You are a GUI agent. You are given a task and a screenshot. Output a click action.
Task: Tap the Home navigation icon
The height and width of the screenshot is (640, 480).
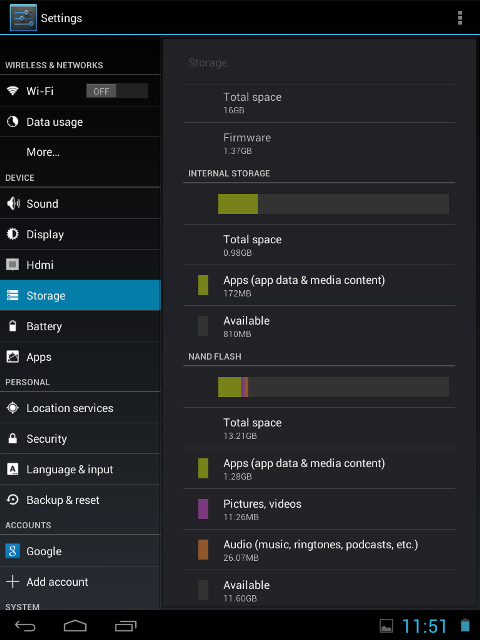tap(75, 626)
